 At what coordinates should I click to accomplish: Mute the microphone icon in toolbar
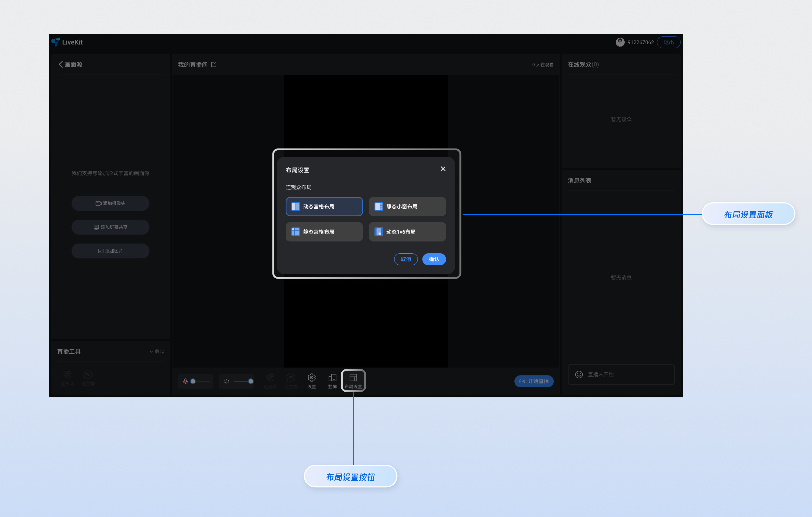(x=185, y=381)
